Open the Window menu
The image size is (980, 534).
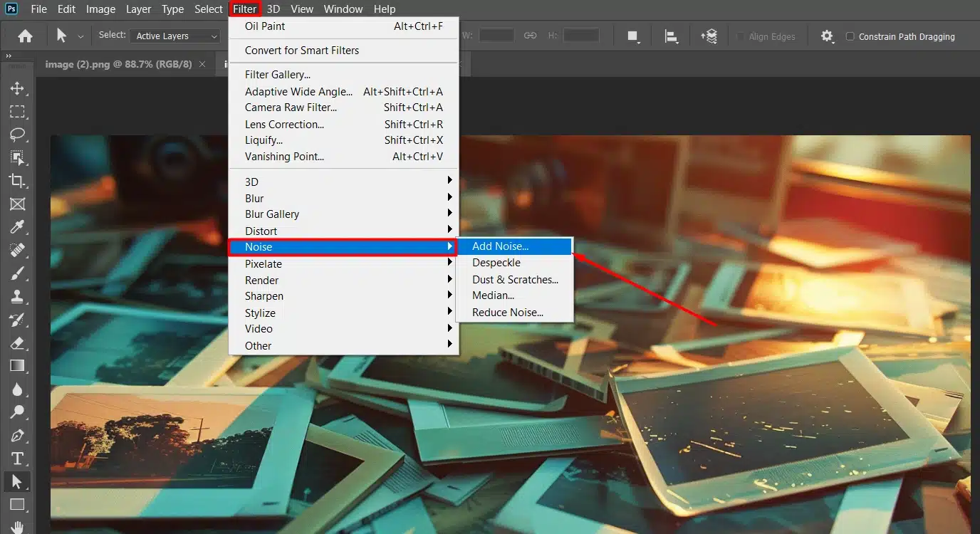(x=343, y=9)
